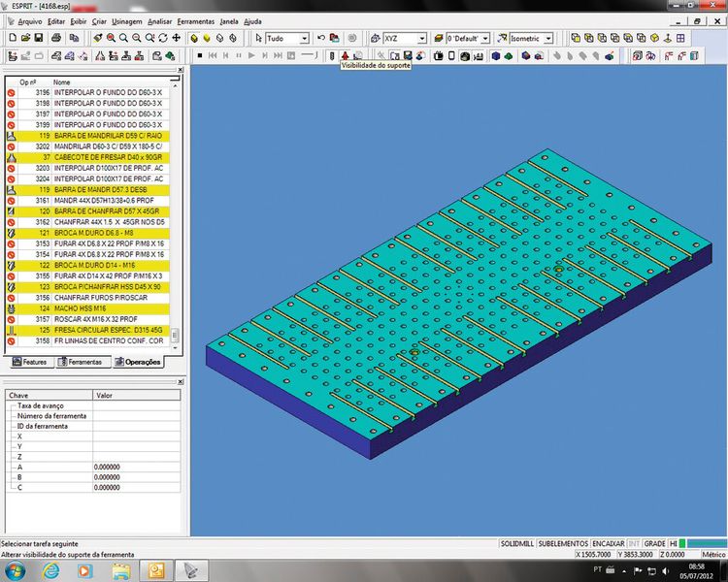The image size is (728, 582).
Task: Toggle SUBELEMENTOS mode in status bar
Action: (563, 543)
